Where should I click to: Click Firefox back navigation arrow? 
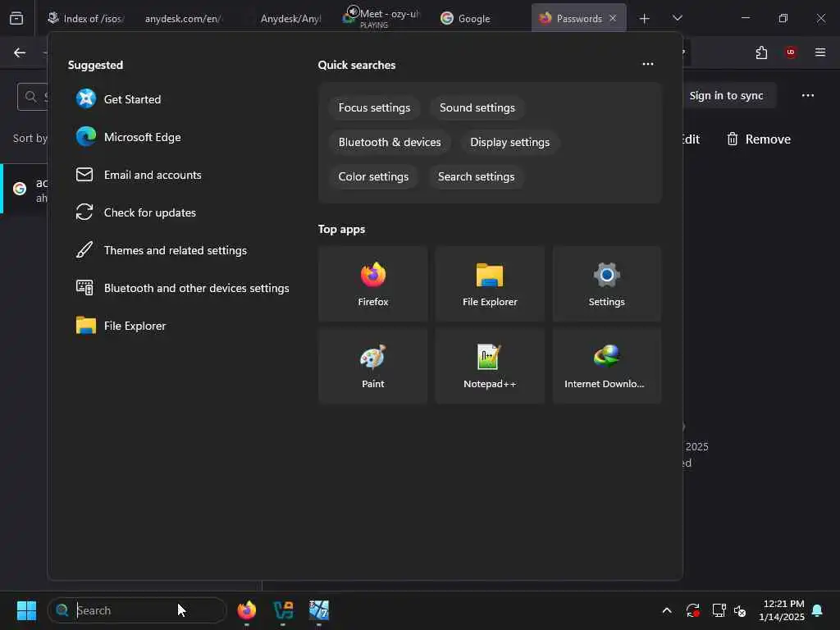(x=20, y=52)
